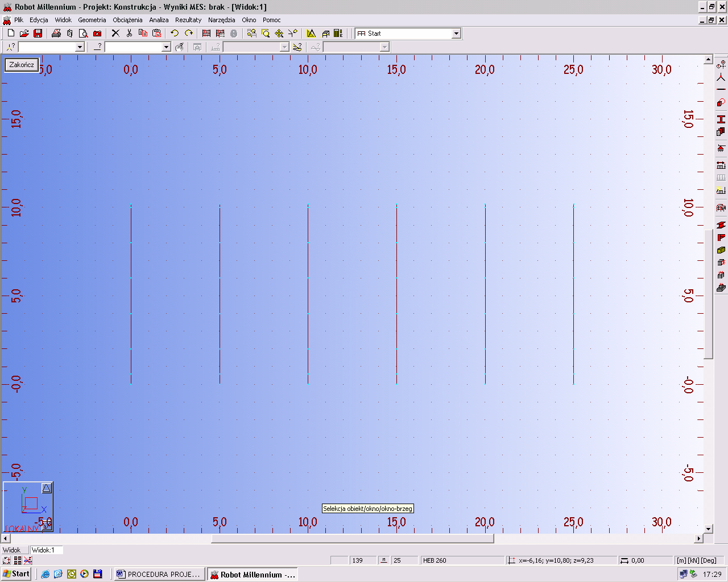Expand the node selection dropdown
This screenshot has width=728, height=582.
(80, 47)
